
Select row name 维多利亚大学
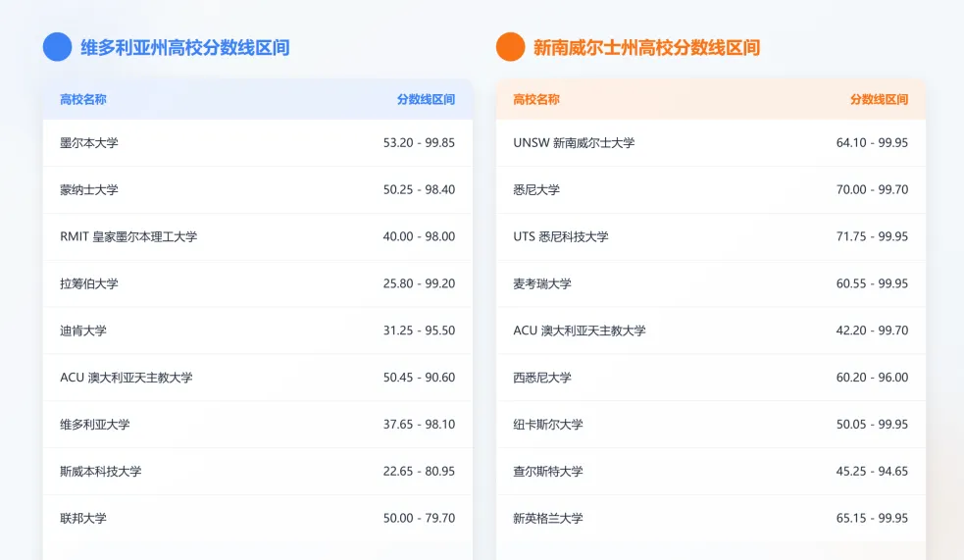click(95, 425)
